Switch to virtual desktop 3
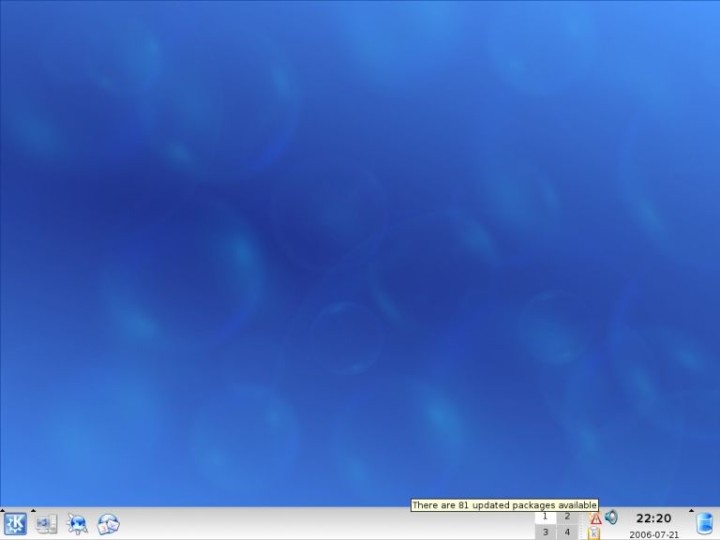This screenshot has width=720, height=540. [x=546, y=532]
